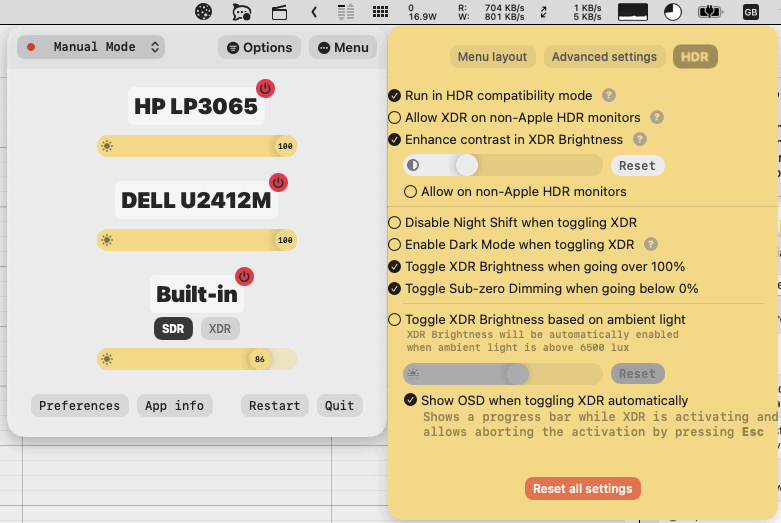
Task: Open the pie-chart menu bar icon
Action: pyautogui.click(x=673, y=11)
